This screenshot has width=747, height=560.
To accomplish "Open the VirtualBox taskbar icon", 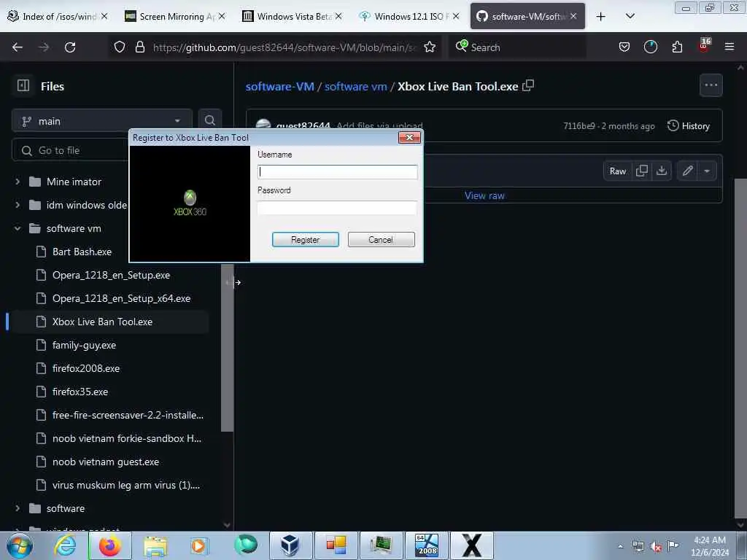I will tap(290, 545).
